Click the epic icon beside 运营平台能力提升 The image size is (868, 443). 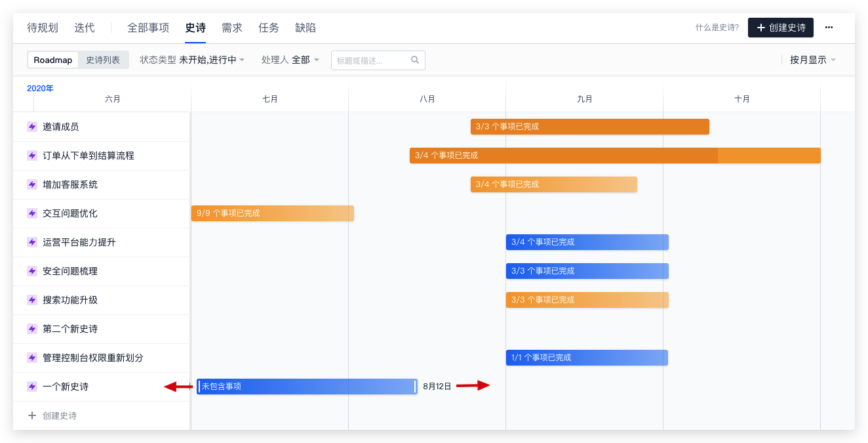click(31, 242)
